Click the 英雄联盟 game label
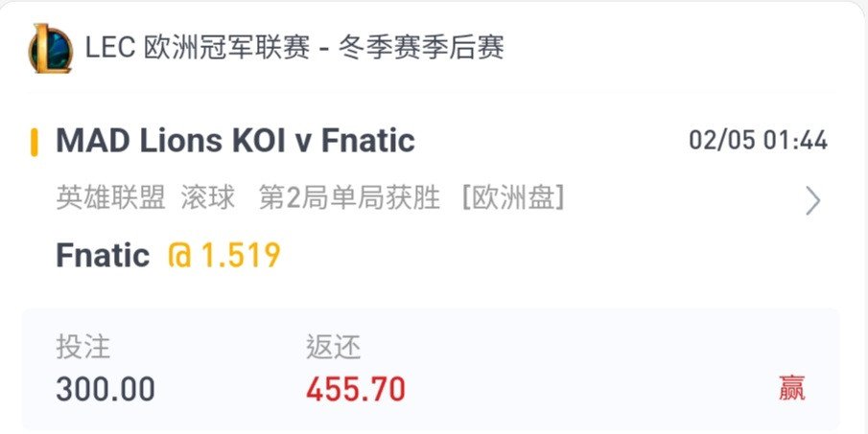Image resolution: width=868 pixels, height=434 pixels. (110, 198)
